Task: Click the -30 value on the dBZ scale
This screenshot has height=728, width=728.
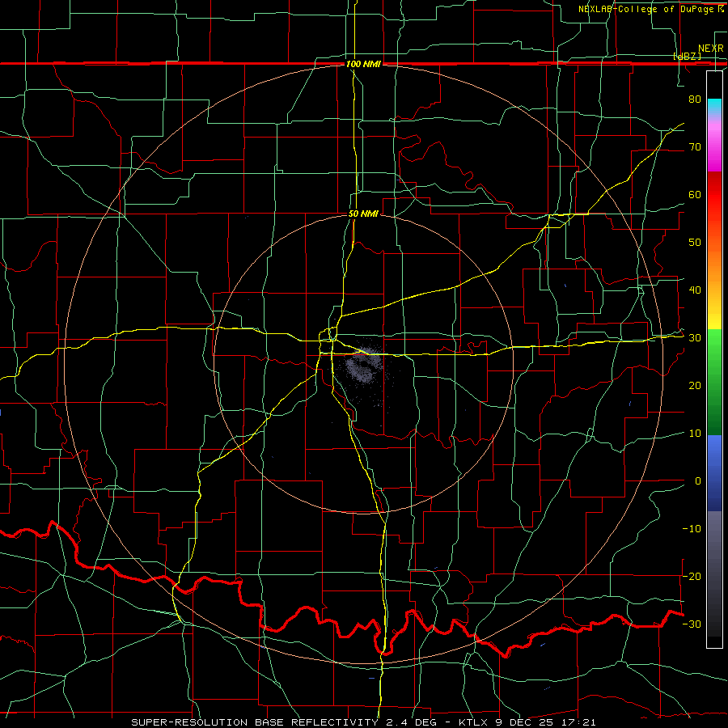Action: (692, 624)
